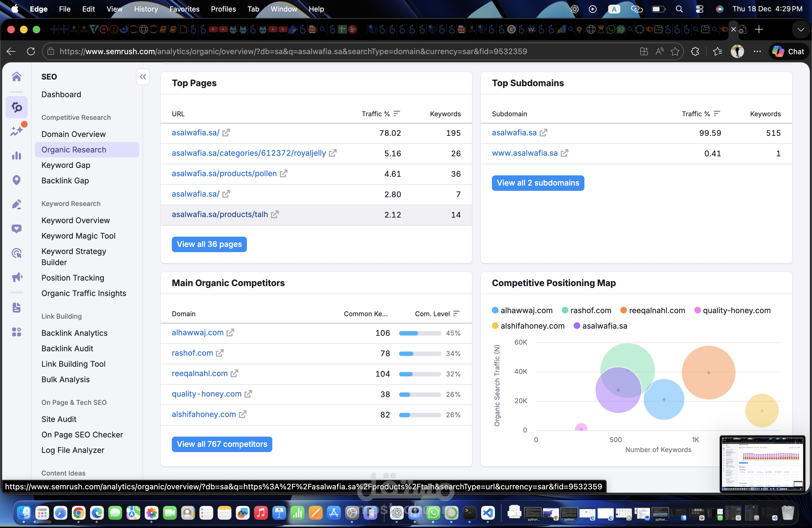
Task: Open the alshifahoney.com competitor link
Action: [204, 414]
